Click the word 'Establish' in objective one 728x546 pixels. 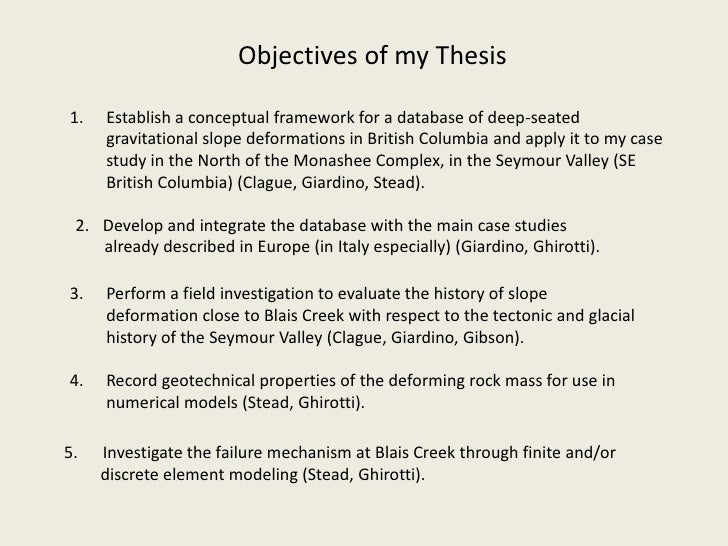pos(138,117)
